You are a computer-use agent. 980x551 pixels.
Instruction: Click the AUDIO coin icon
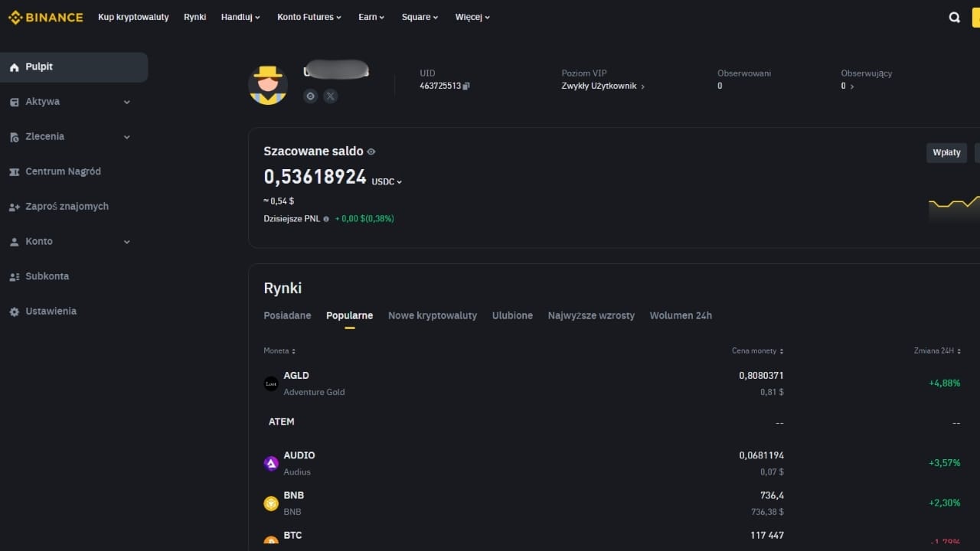tap(271, 463)
